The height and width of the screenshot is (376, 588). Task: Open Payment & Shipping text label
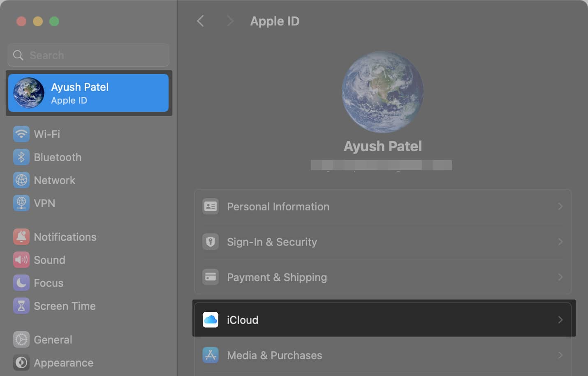pyautogui.click(x=277, y=277)
